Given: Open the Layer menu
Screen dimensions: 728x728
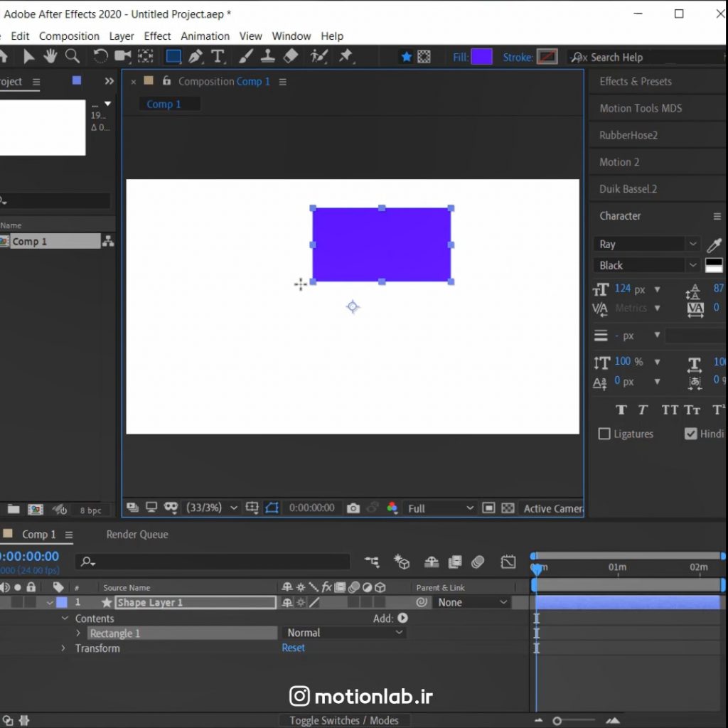Looking at the screenshot, I should (122, 36).
